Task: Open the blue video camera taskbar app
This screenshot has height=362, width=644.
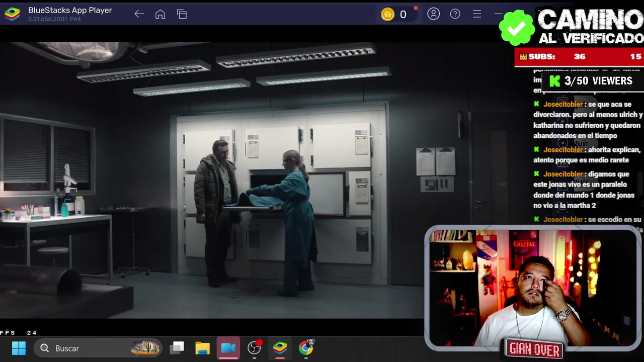Action: (x=228, y=348)
